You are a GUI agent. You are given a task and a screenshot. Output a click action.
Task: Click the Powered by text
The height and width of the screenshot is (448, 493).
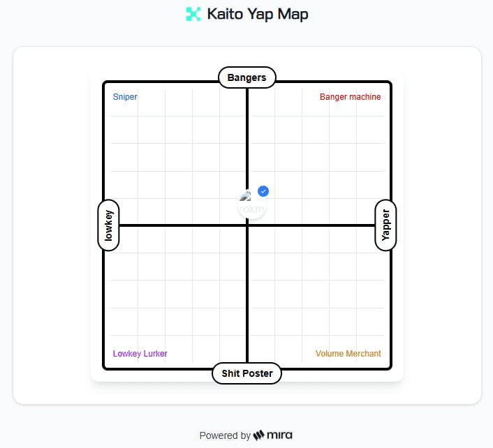[225, 435]
